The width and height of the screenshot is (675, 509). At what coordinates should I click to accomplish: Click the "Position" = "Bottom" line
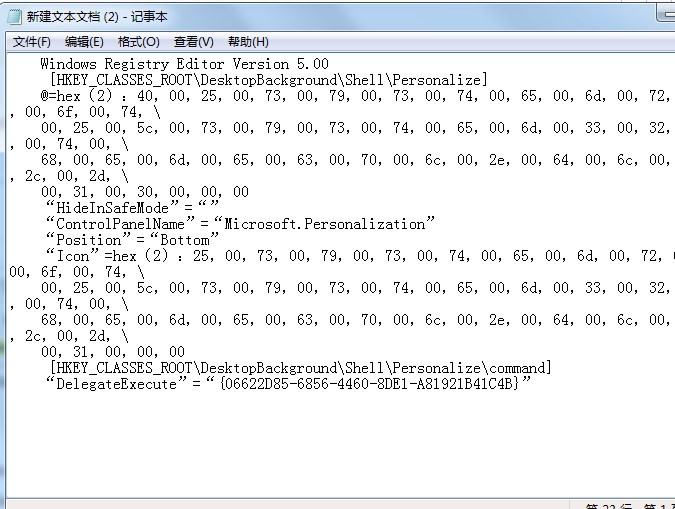133,240
